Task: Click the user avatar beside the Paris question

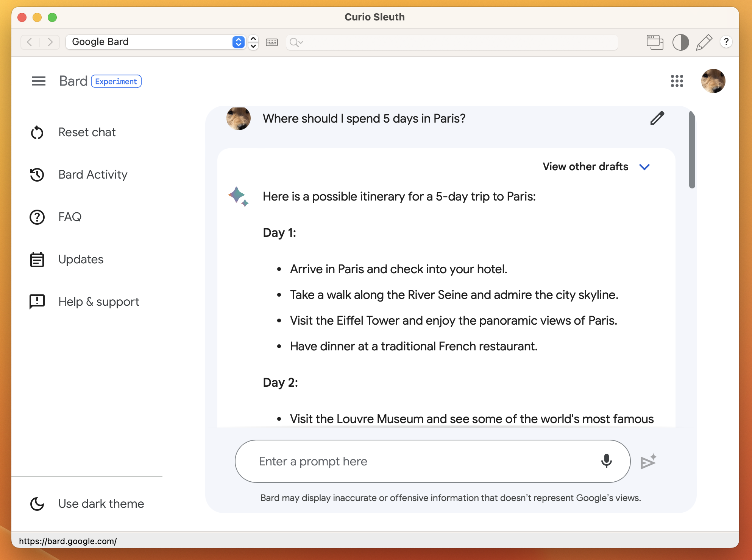Action: pyautogui.click(x=239, y=119)
